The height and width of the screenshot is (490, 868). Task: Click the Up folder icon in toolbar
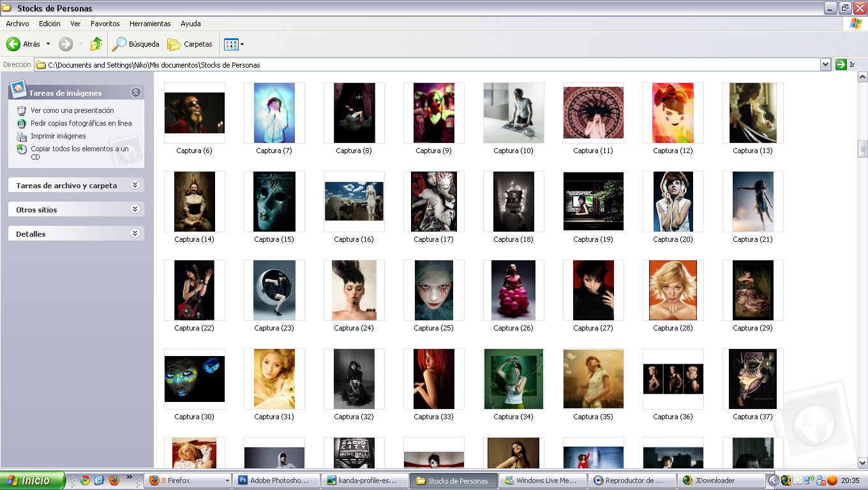pos(96,44)
